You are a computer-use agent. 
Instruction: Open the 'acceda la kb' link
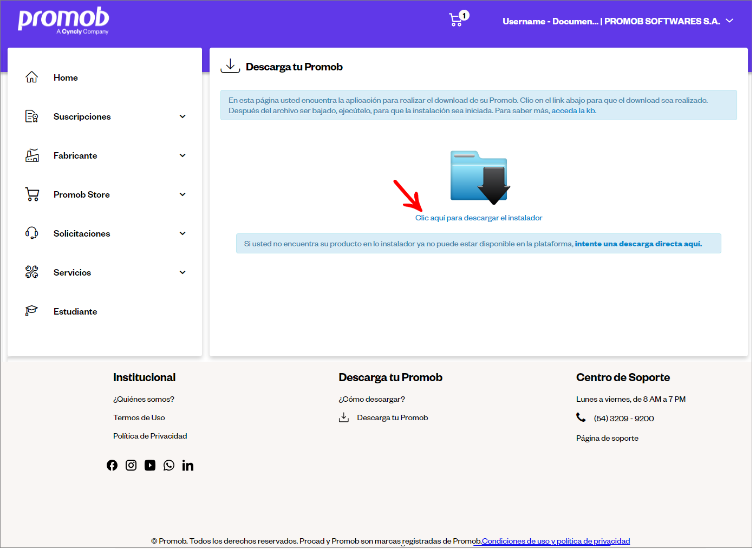(573, 111)
